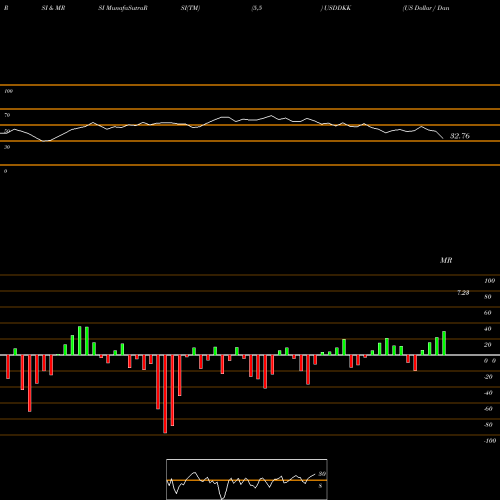Click the 70 level label on RSI chart
The height and width of the screenshot is (500, 500).
[x=7, y=115]
